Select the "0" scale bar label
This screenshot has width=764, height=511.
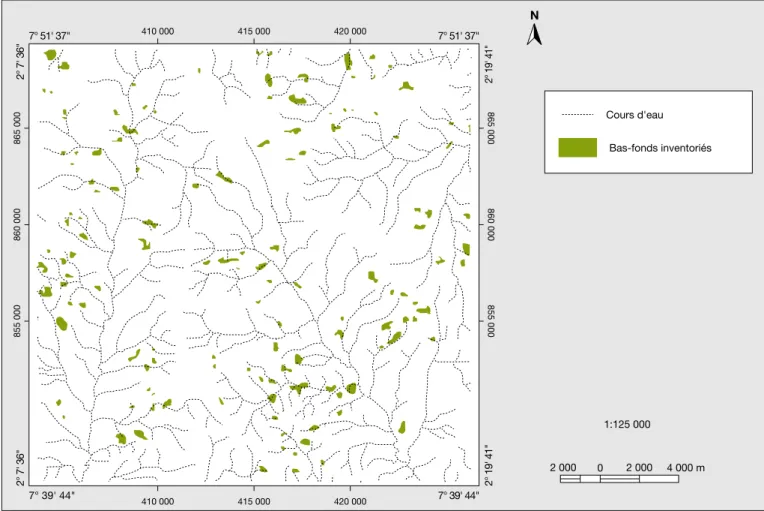tap(600, 468)
